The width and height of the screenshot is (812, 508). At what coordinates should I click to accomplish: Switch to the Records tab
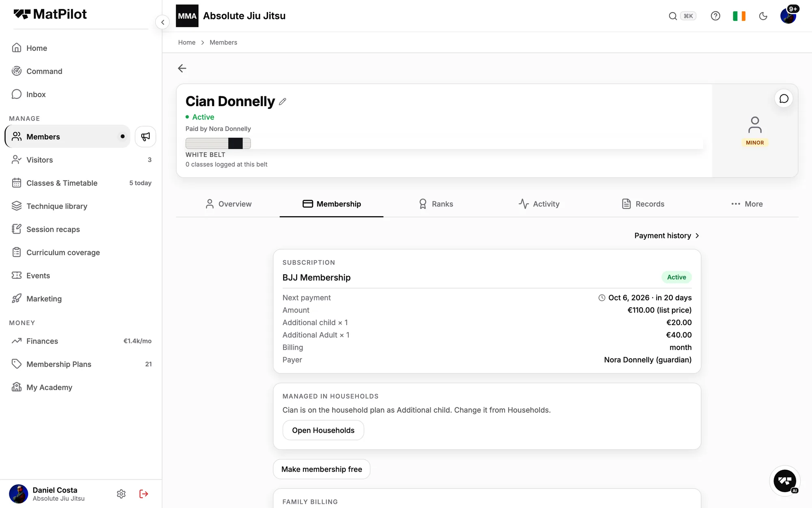(643, 204)
